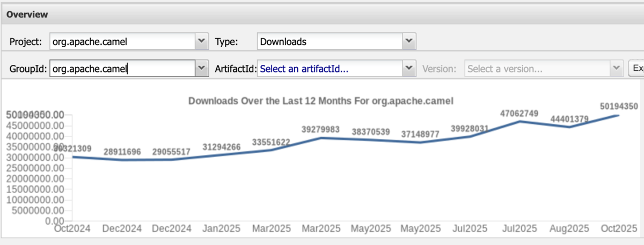The width and height of the screenshot is (644, 245).
Task: Click the Overview panel header
Action: tap(322, 14)
